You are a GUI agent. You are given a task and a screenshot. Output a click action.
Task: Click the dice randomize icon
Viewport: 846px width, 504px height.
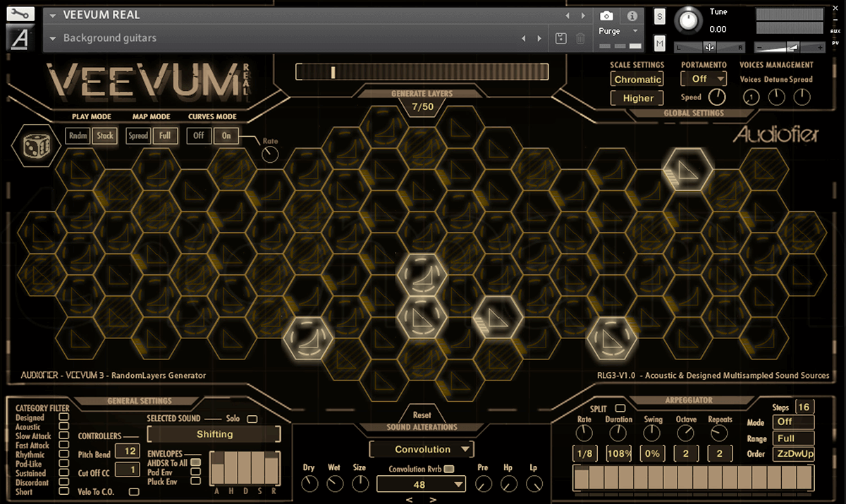(33, 145)
